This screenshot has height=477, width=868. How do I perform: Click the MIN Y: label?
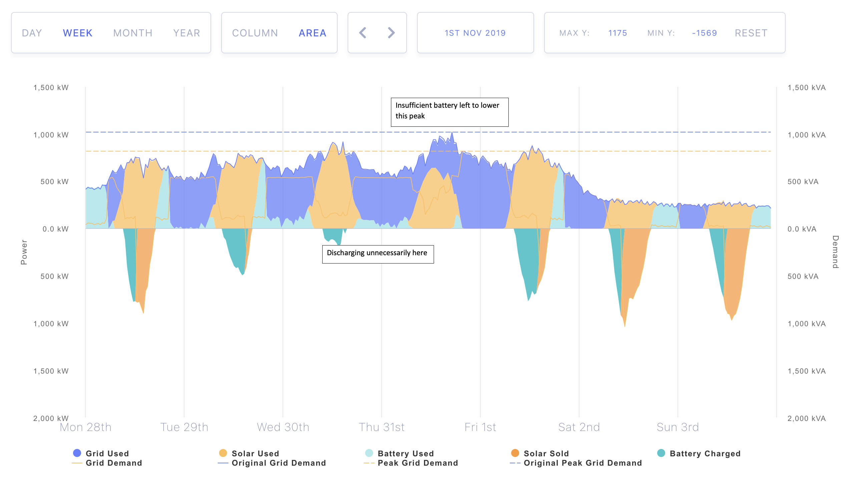(661, 33)
